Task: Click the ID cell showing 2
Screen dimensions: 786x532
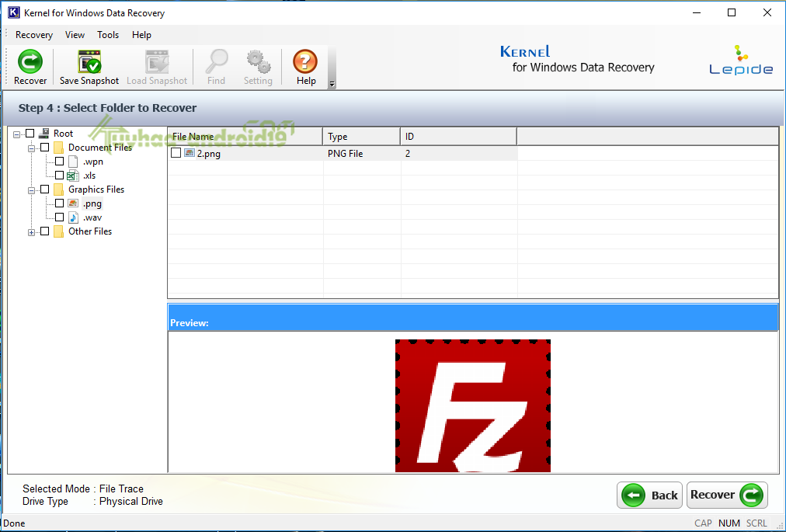Action: pyautogui.click(x=408, y=154)
